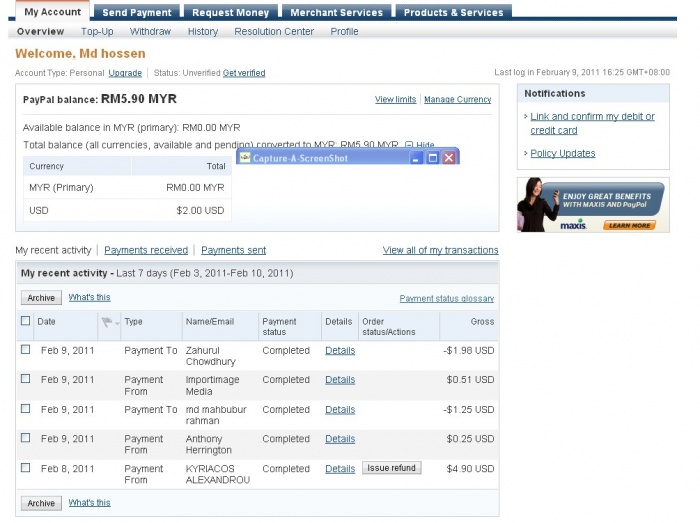
Task: Select the Overview submenu item
Action: [41, 32]
